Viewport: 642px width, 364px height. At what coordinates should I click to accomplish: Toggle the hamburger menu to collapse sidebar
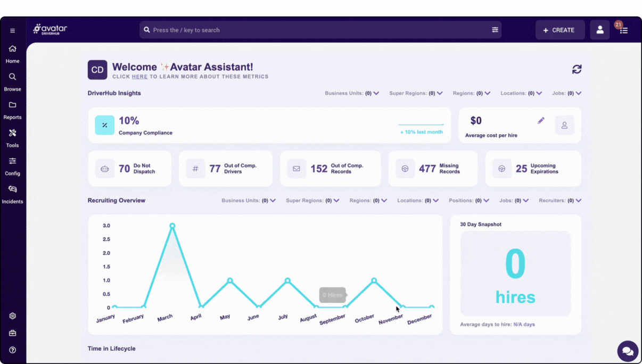tap(12, 31)
